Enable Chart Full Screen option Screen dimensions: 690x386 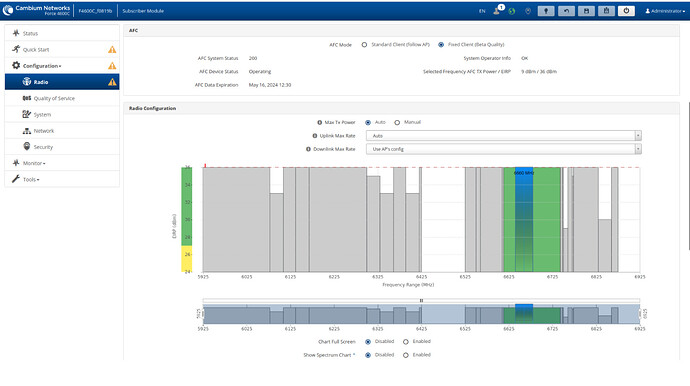406,342
